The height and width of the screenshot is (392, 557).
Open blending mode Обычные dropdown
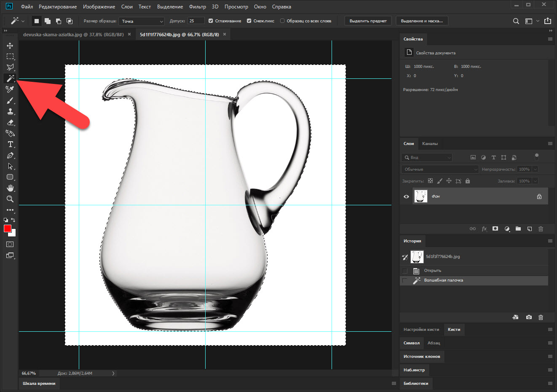(440, 169)
